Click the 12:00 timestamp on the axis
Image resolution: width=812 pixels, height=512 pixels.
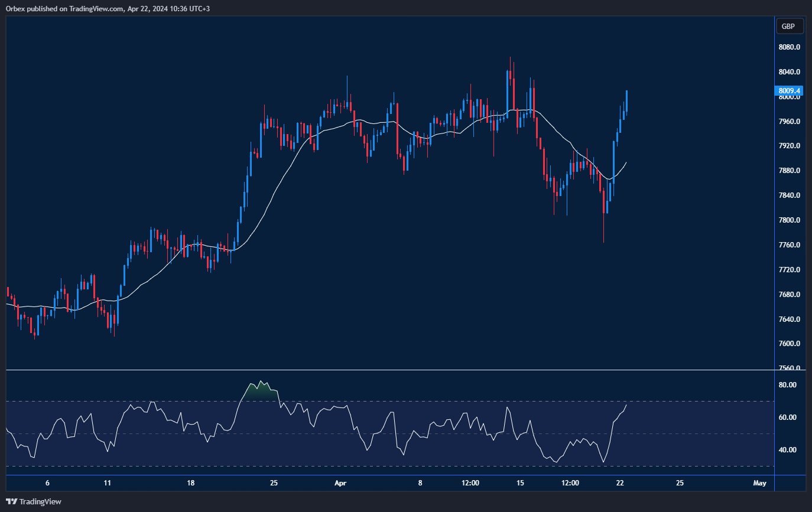(470, 482)
